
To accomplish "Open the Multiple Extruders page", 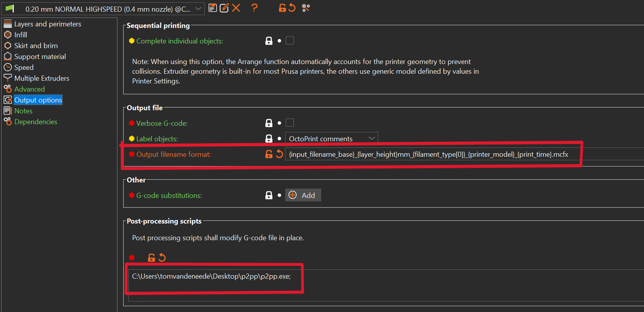I will (41, 78).
